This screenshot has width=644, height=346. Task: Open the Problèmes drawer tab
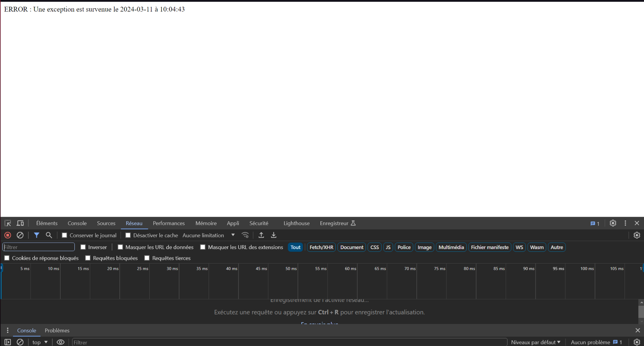click(x=57, y=331)
